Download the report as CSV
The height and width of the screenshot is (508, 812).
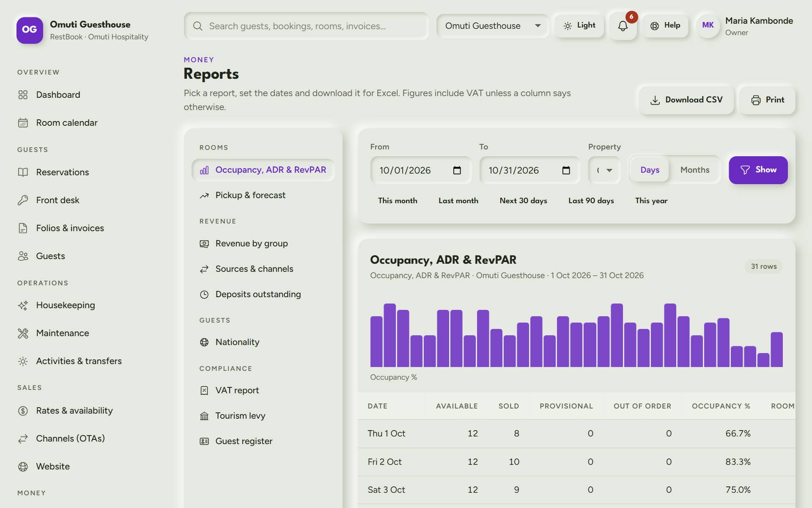pyautogui.click(x=686, y=100)
